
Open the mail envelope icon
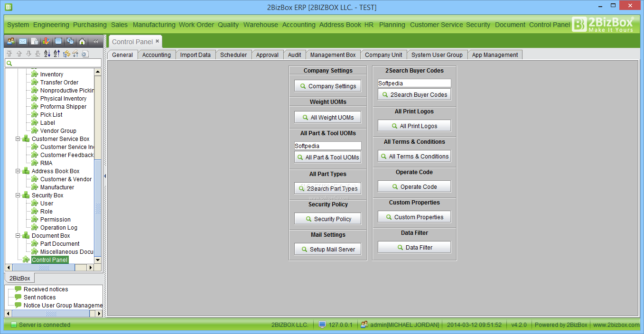(x=22, y=41)
